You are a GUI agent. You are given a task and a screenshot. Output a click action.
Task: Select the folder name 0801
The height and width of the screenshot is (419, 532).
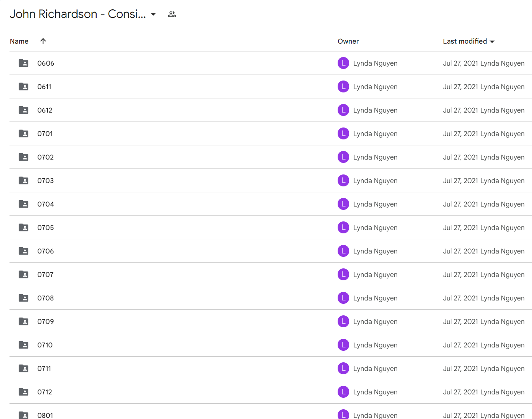pyautogui.click(x=45, y=415)
